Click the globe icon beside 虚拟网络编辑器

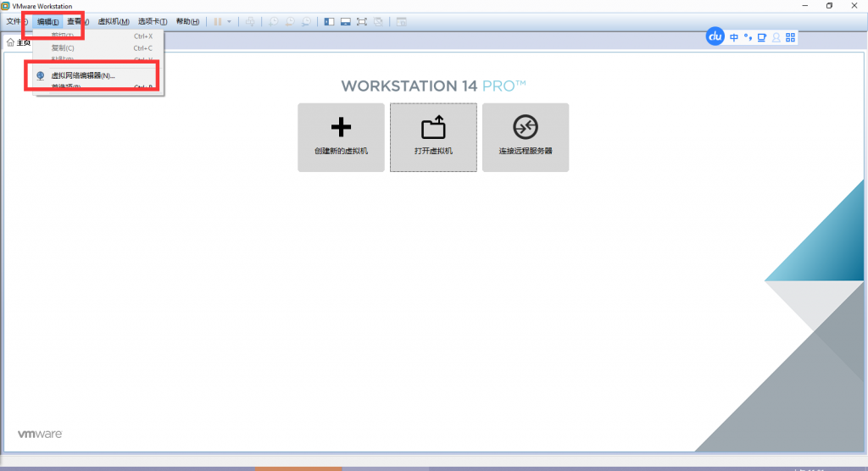(41, 75)
